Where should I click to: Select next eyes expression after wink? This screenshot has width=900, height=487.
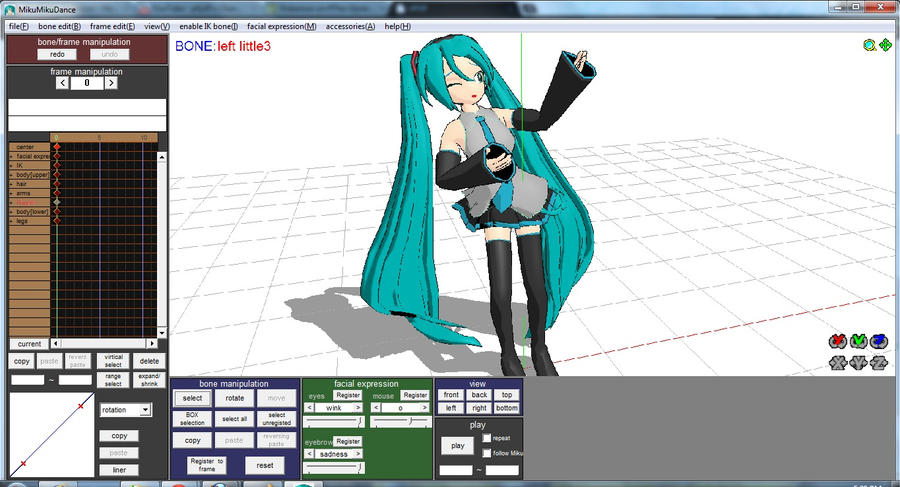click(x=358, y=408)
